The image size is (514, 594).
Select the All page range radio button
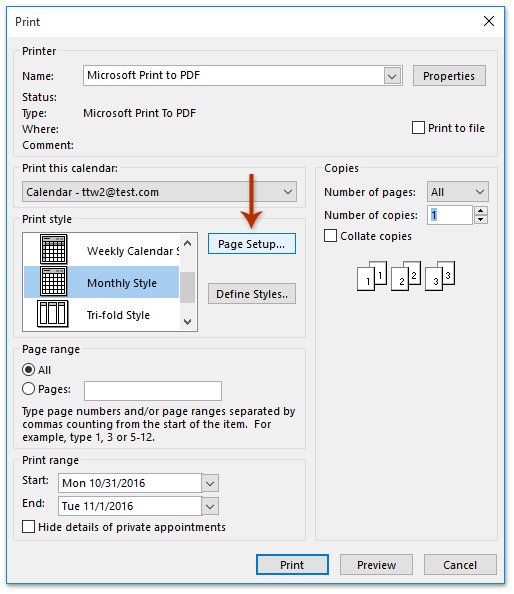click(x=28, y=369)
